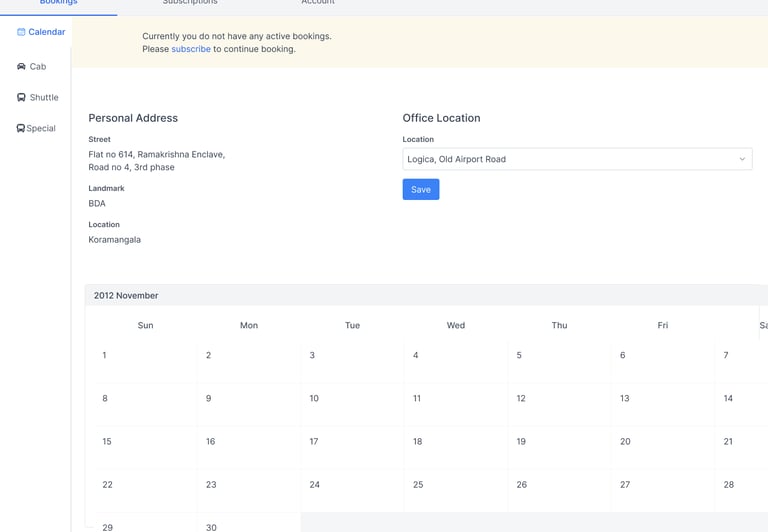
Task: Open the Account tab
Action: [x=318, y=4]
